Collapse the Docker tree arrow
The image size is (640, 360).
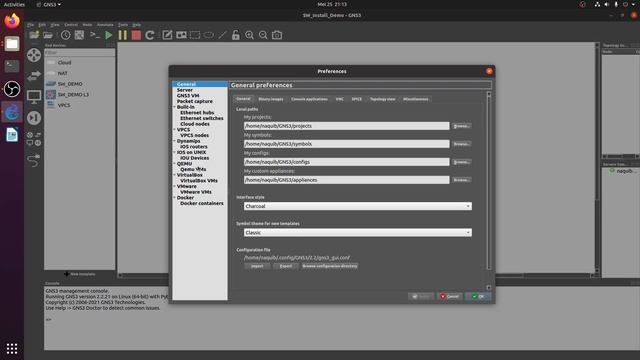pos(174,198)
